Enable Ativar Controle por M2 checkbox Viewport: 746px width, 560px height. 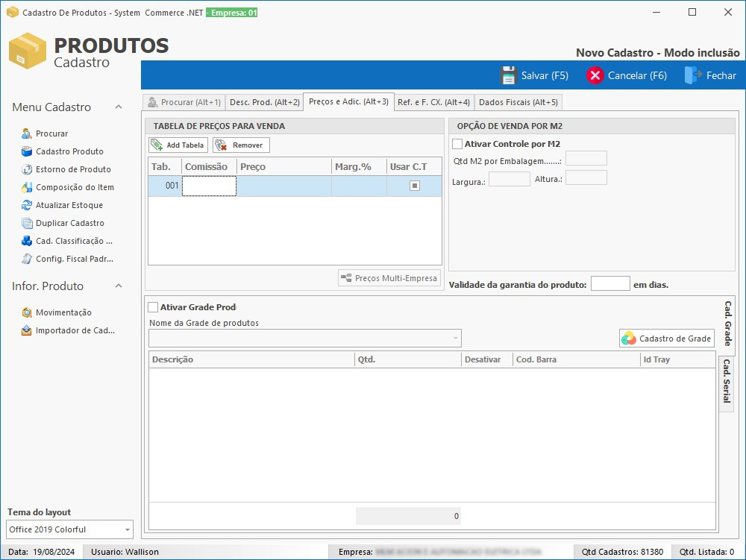[x=458, y=144]
